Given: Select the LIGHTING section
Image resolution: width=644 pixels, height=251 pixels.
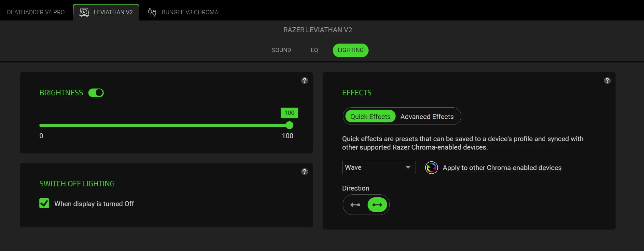Looking at the screenshot, I should pos(351,50).
